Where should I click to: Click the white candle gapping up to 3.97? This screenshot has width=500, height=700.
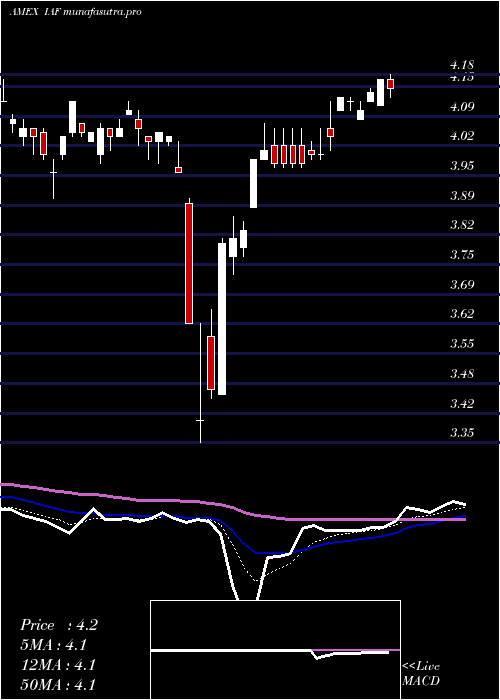tap(254, 183)
